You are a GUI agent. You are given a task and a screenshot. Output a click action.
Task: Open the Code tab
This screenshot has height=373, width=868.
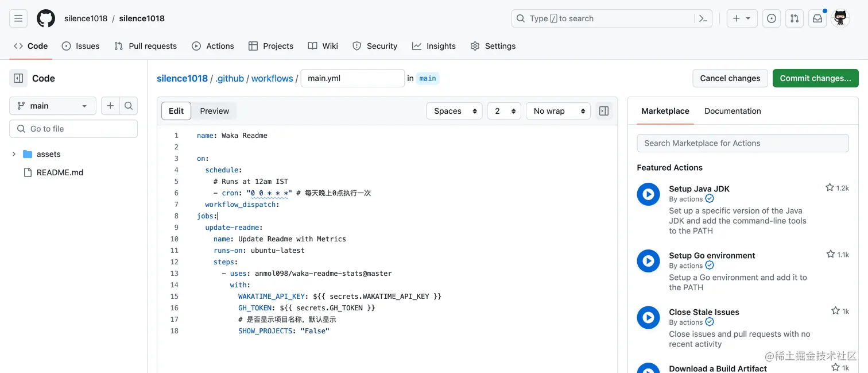(30, 46)
